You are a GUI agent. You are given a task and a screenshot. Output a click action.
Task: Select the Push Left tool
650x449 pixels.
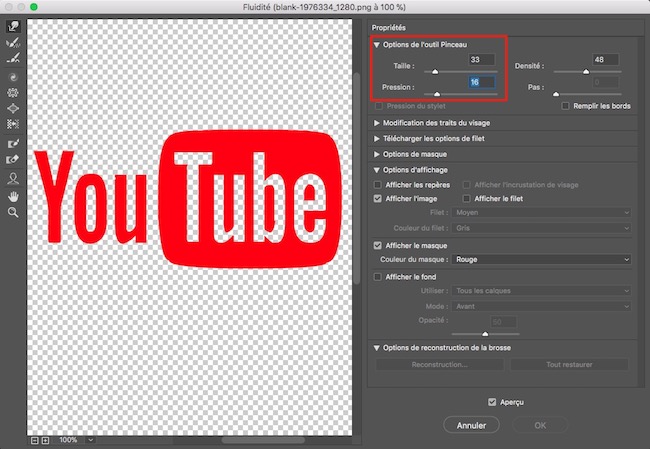tap(13, 124)
